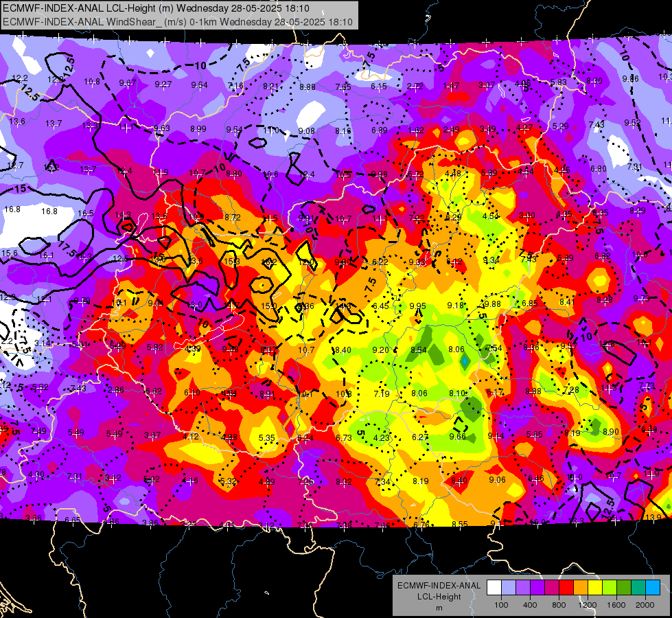Click the grid value '8.99'
Viewport: 672px width, 618px height.
click(198, 128)
